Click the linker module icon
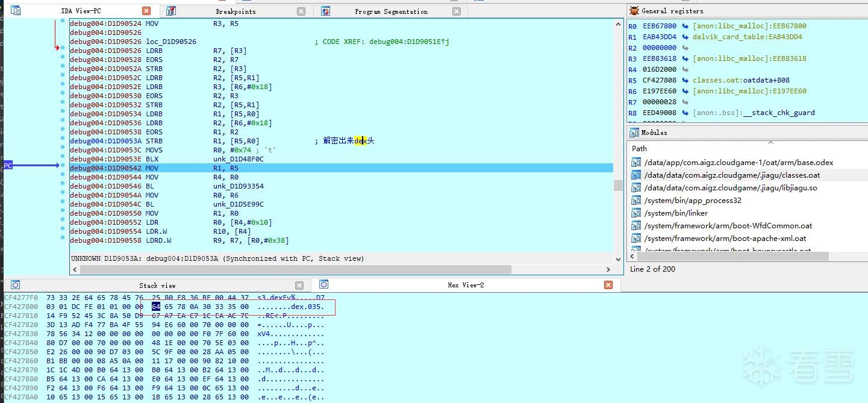The height and width of the screenshot is (403, 868). 636,213
